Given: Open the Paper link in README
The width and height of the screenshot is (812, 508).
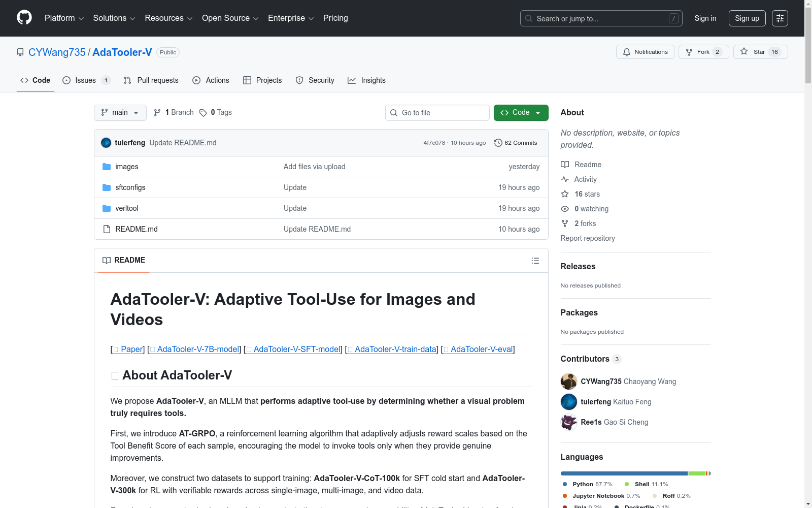Looking at the screenshot, I should click(128, 349).
